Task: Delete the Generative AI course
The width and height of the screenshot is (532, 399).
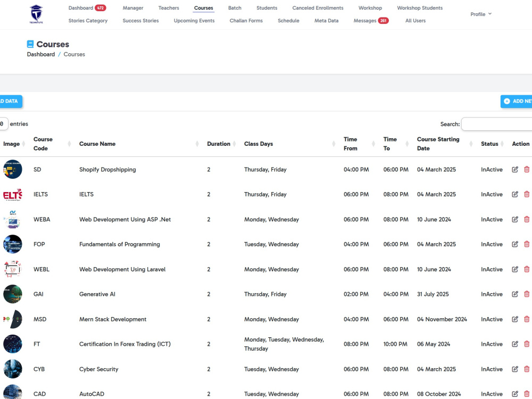Action: point(527,294)
